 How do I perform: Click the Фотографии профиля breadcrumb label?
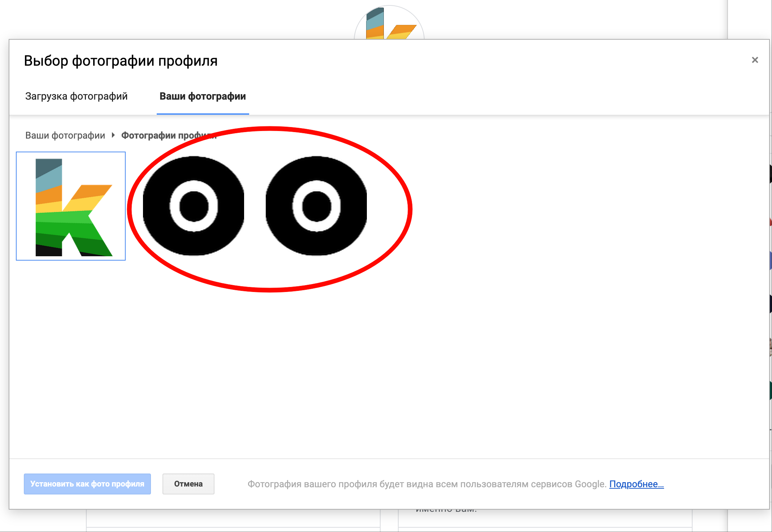pyautogui.click(x=169, y=135)
